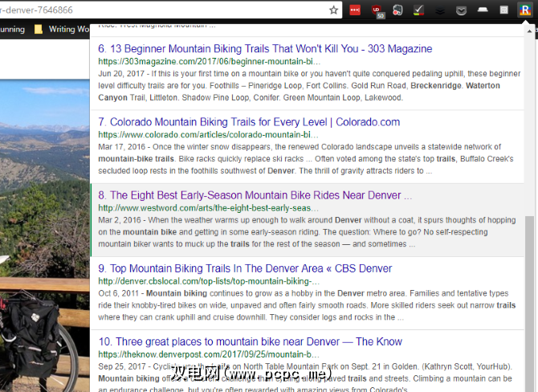Toggle the colorful R extension popup
The height and width of the screenshot is (392, 538).
pyautogui.click(x=525, y=10)
